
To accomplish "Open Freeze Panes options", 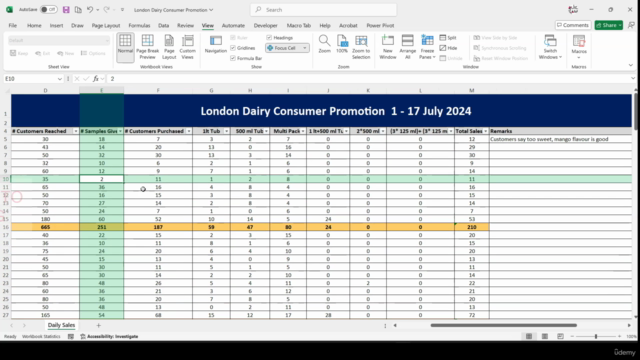I will coord(427,47).
